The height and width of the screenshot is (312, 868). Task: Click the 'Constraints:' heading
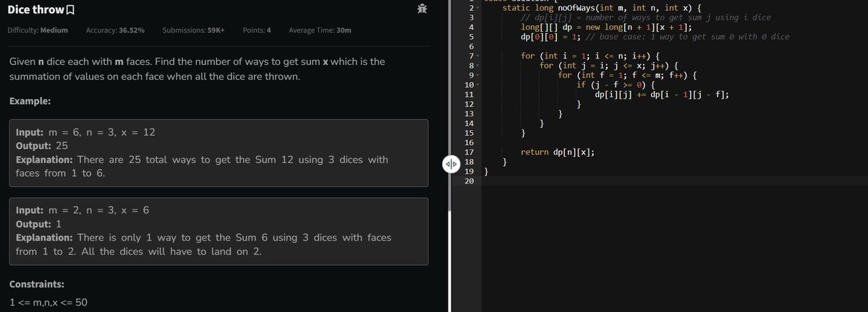(x=37, y=285)
